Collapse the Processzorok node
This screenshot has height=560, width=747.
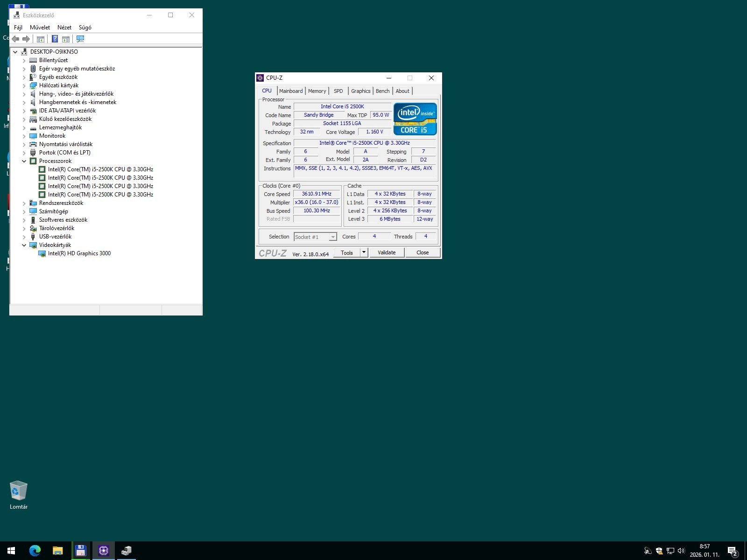(x=24, y=161)
